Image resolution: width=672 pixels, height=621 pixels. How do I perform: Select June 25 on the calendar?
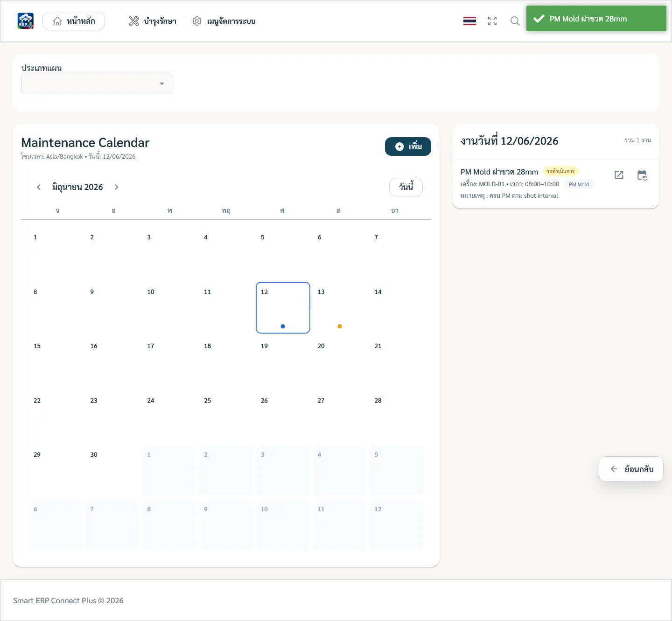[x=226, y=416]
